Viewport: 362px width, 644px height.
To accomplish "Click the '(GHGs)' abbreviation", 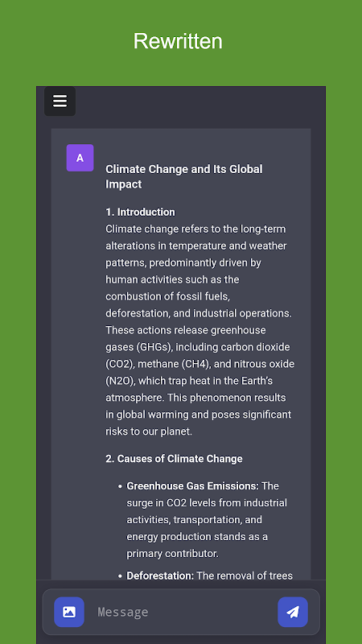I will pyautogui.click(x=153, y=347).
